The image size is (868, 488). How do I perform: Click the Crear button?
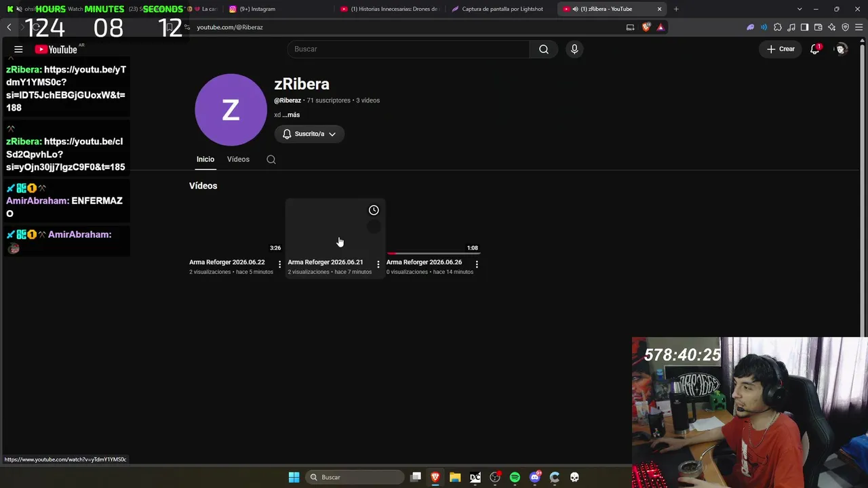781,49
